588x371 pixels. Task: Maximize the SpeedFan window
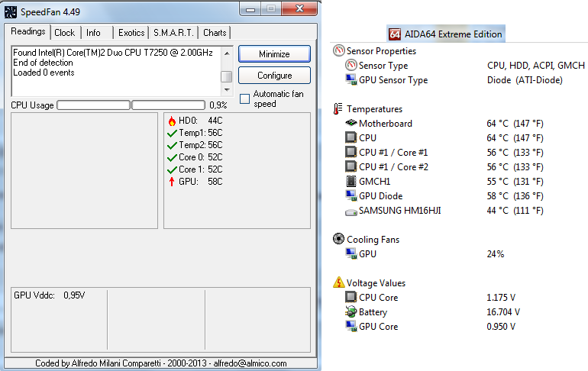(271, 8)
